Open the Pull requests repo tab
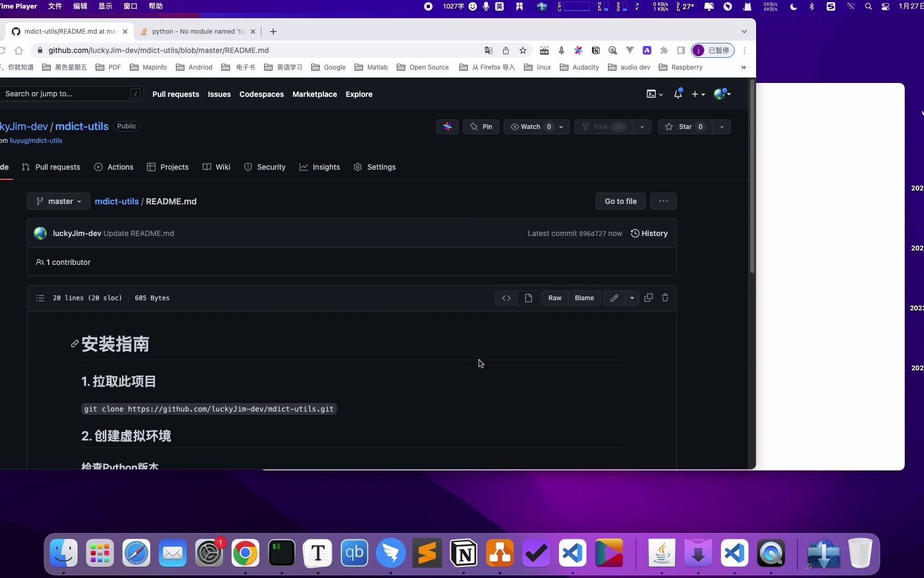This screenshot has width=924, height=578. [51, 167]
